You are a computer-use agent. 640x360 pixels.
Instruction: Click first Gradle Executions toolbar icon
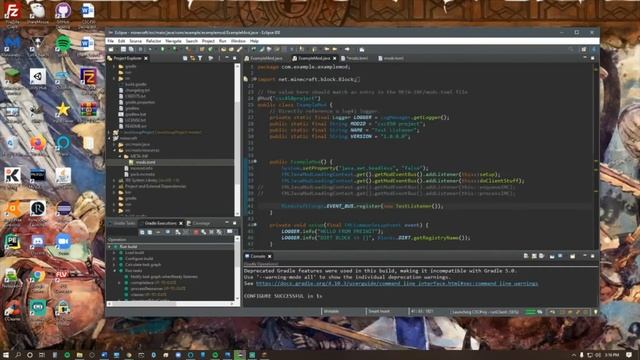(x=142, y=232)
